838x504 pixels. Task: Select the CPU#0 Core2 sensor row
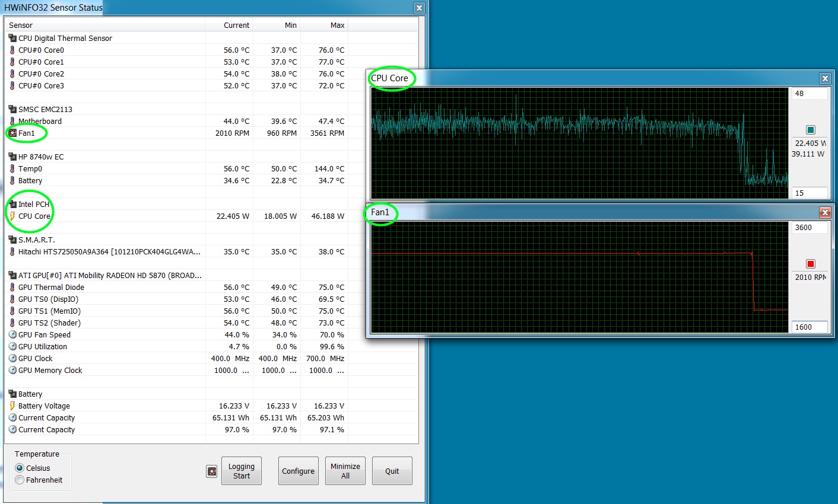(211, 74)
